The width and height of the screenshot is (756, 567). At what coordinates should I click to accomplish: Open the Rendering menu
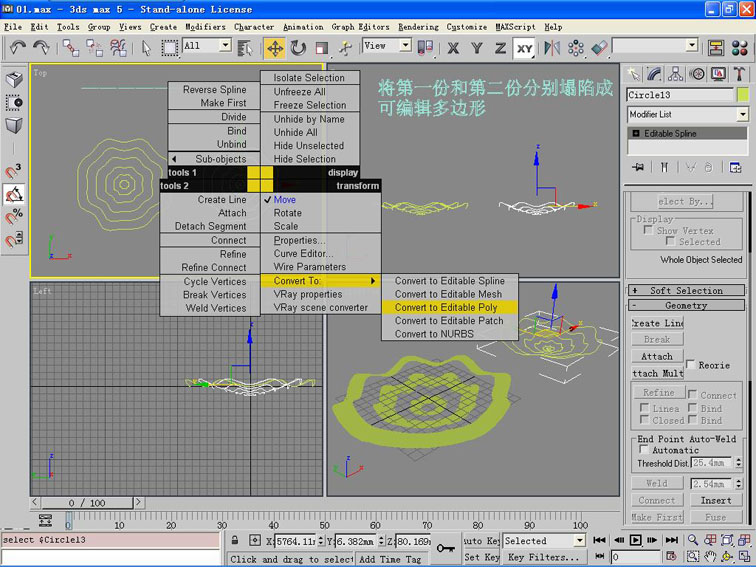click(x=418, y=27)
